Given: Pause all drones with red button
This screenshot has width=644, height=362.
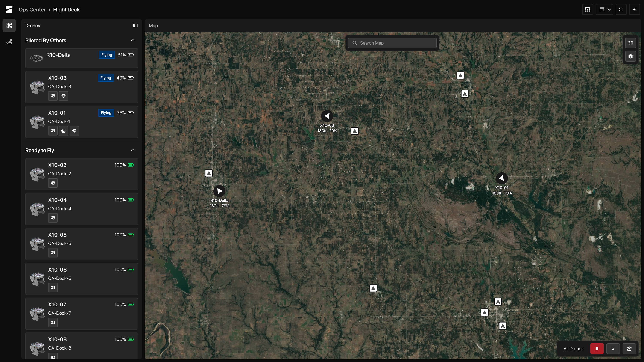Looking at the screenshot, I should (x=597, y=349).
